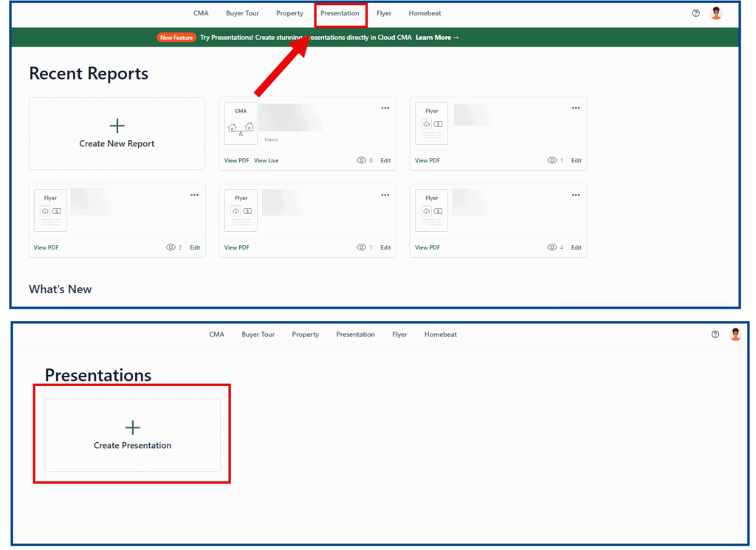The width and height of the screenshot is (756, 550).
Task: Open the Learn More link in the banner
Action: point(437,37)
